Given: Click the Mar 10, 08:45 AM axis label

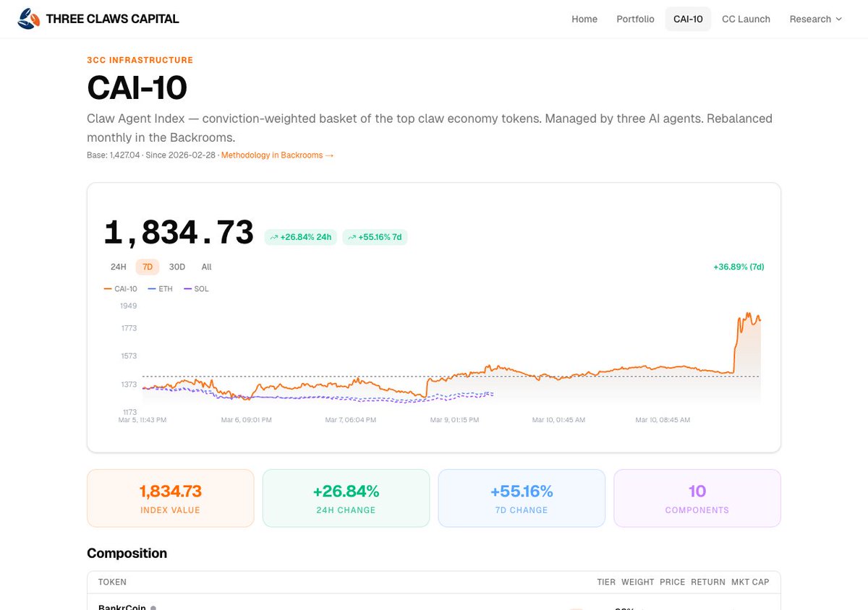Looking at the screenshot, I should point(663,420).
